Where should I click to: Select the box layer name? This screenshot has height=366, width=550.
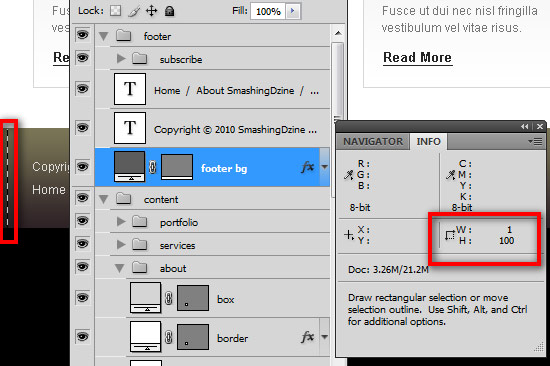(x=226, y=300)
